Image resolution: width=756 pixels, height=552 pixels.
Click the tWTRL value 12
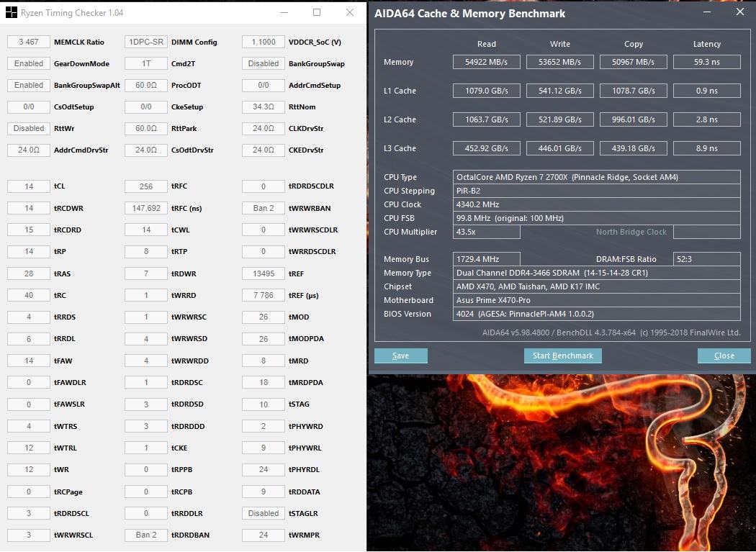tap(29, 448)
